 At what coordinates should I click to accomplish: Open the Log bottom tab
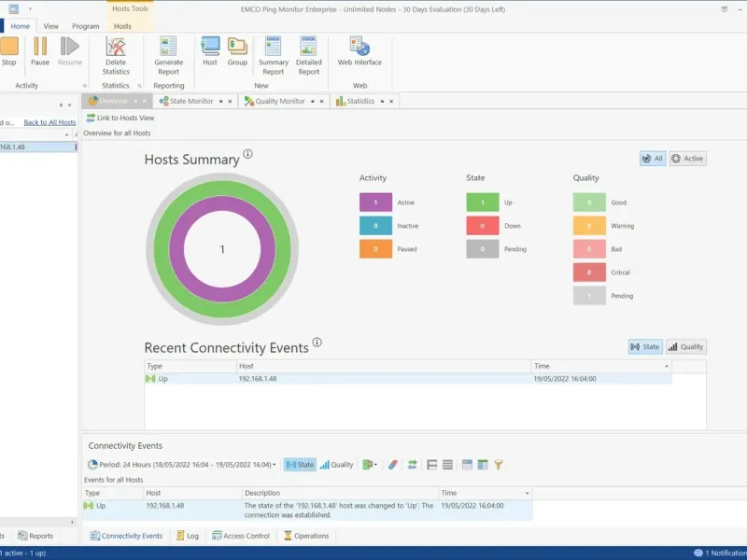188,536
